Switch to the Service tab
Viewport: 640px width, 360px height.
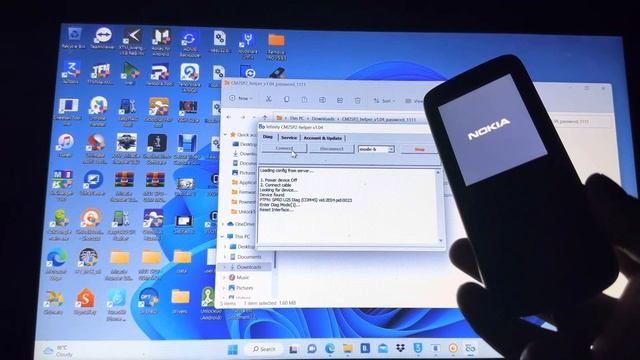289,138
